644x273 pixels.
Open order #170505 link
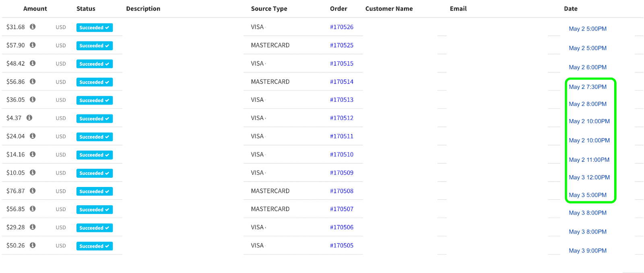pos(341,245)
